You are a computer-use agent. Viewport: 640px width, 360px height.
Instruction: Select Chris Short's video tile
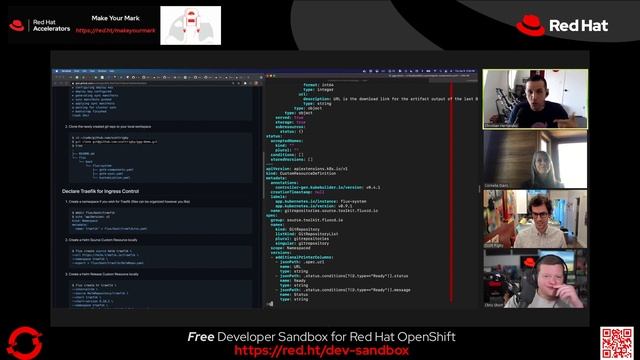(x=535, y=279)
